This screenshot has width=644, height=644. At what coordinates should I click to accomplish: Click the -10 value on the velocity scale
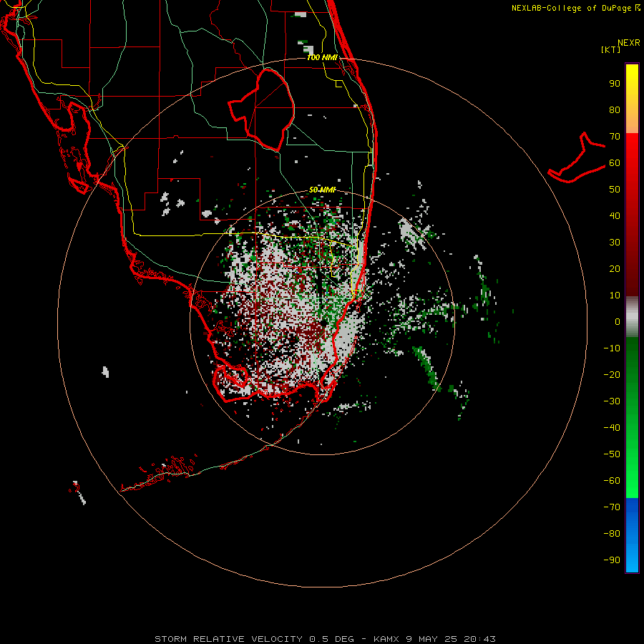click(x=612, y=348)
